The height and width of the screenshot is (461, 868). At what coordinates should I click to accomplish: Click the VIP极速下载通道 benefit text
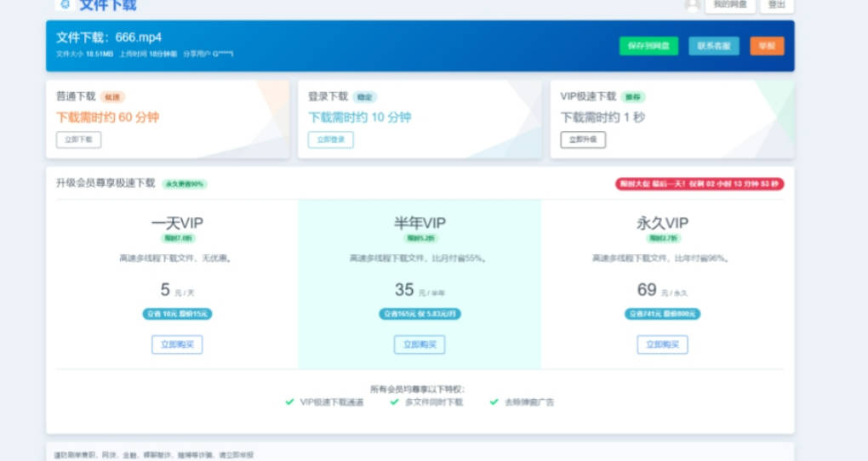click(332, 402)
